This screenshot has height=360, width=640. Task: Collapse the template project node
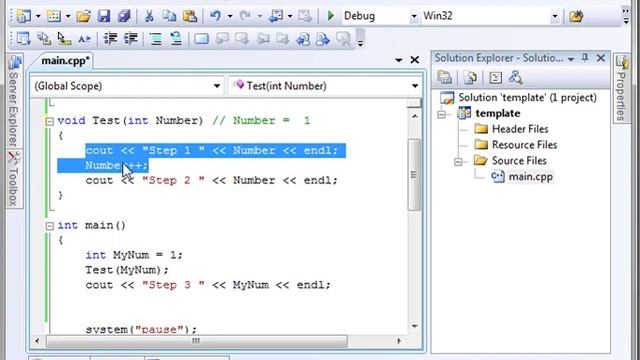pos(441,114)
